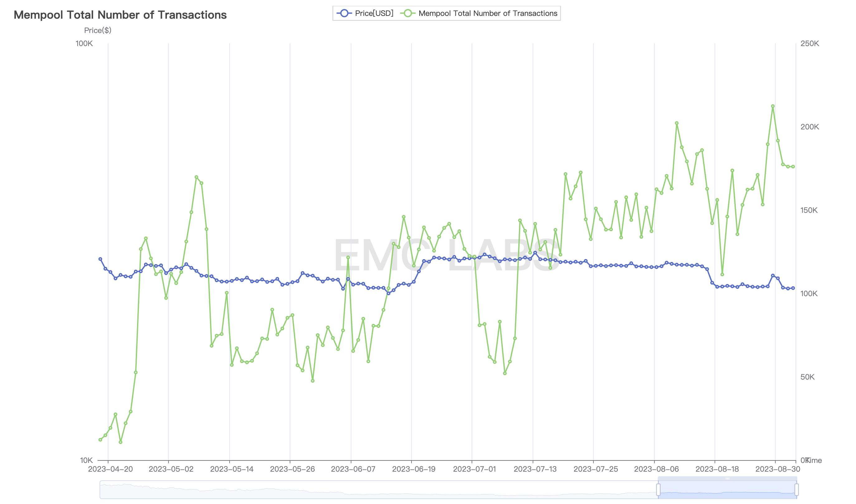The width and height of the screenshot is (856, 504).
Task: Click the final green mempool data point
Action: (793, 167)
